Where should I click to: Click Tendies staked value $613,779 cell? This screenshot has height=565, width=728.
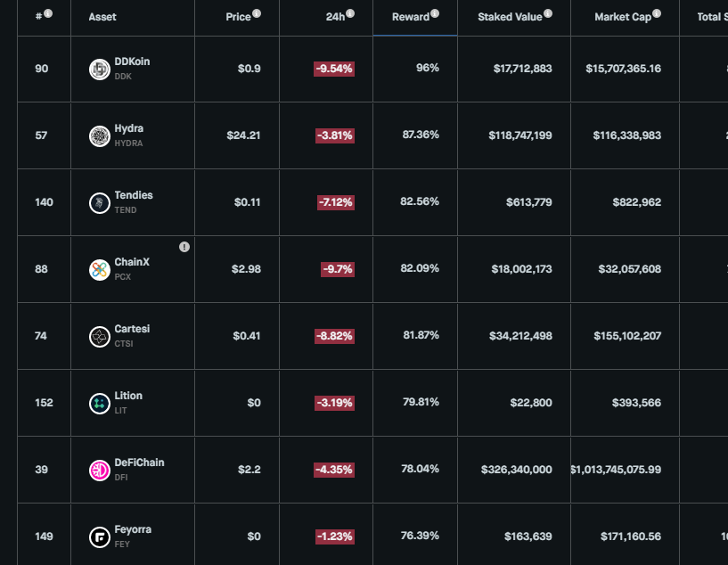point(528,202)
